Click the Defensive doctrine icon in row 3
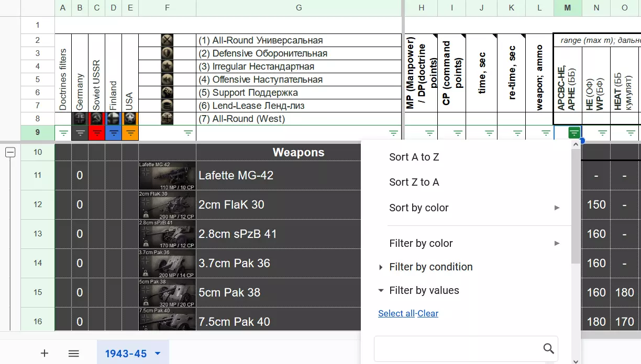Viewport: 641px width, 364px height. tap(167, 53)
